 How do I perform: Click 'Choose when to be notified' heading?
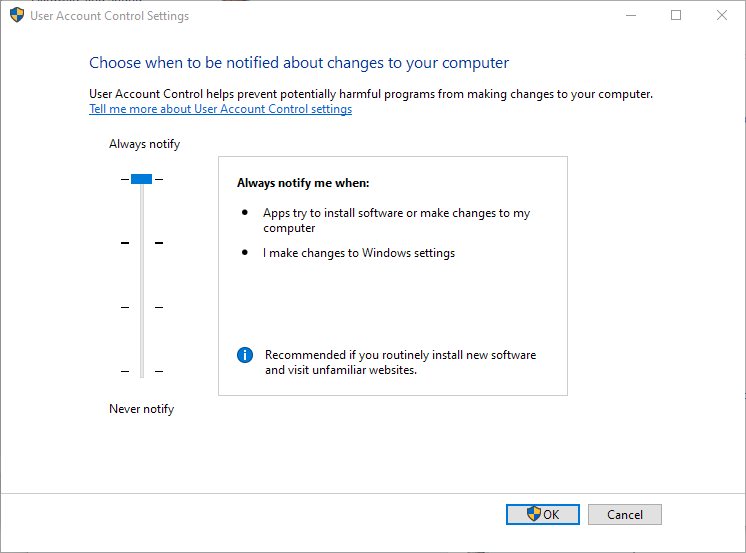[x=299, y=63]
